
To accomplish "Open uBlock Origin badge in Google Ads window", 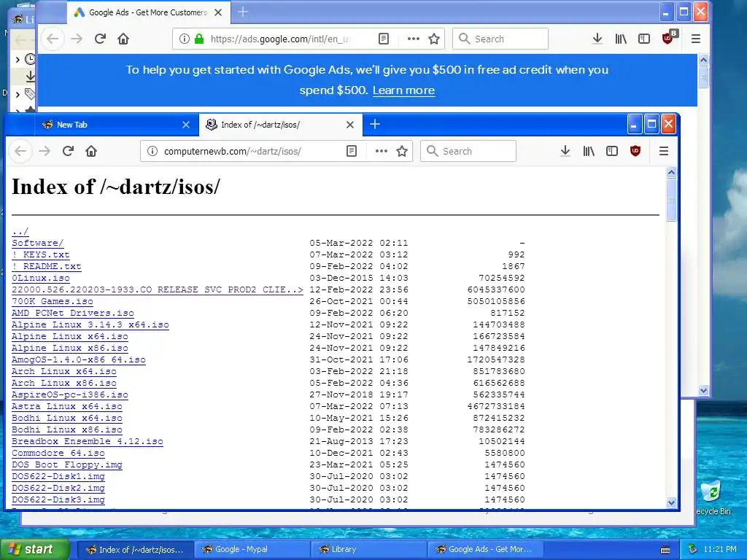I will pyautogui.click(x=670, y=38).
